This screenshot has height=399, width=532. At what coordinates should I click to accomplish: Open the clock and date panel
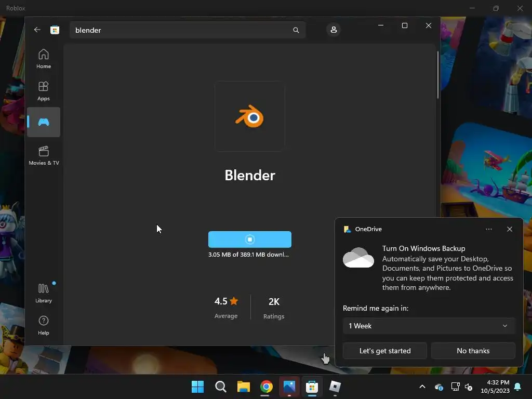[495, 387]
